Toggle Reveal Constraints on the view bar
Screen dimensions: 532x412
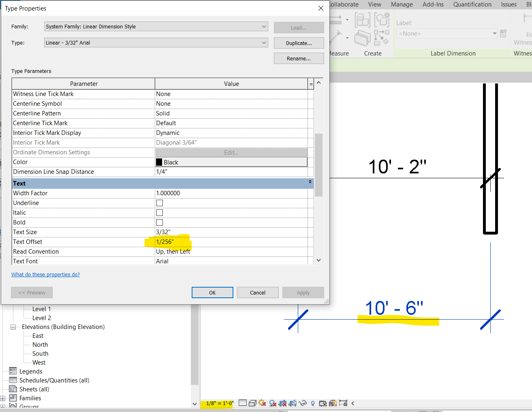click(343, 403)
